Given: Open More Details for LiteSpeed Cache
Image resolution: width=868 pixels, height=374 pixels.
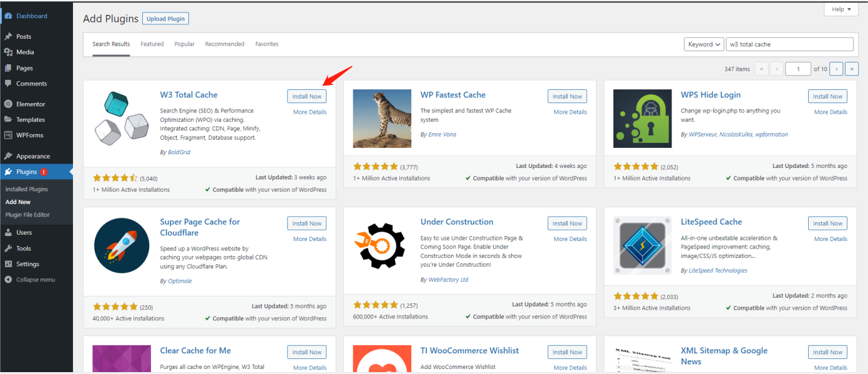Looking at the screenshot, I should point(831,239).
